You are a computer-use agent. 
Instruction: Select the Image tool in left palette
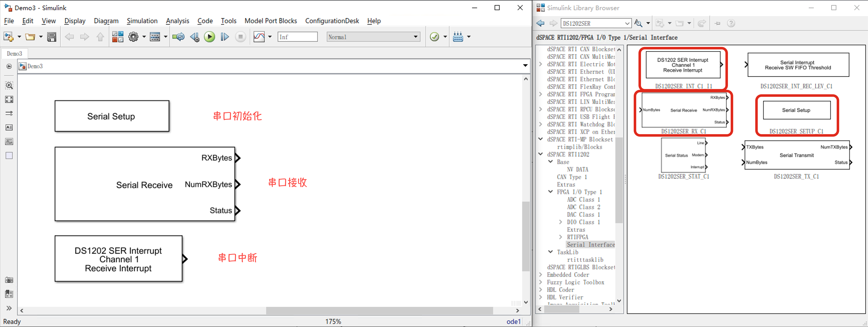coord(9,142)
